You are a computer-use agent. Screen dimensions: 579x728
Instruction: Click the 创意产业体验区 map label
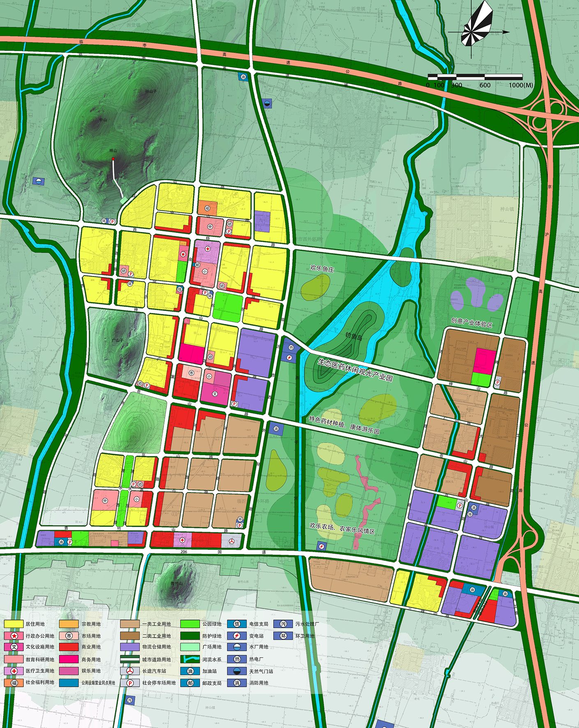pyautogui.click(x=471, y=322)
